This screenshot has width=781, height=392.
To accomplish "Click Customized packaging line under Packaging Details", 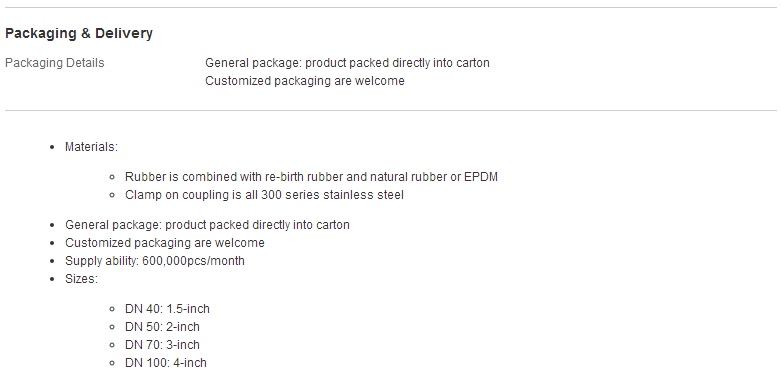I will pos(305,81).
